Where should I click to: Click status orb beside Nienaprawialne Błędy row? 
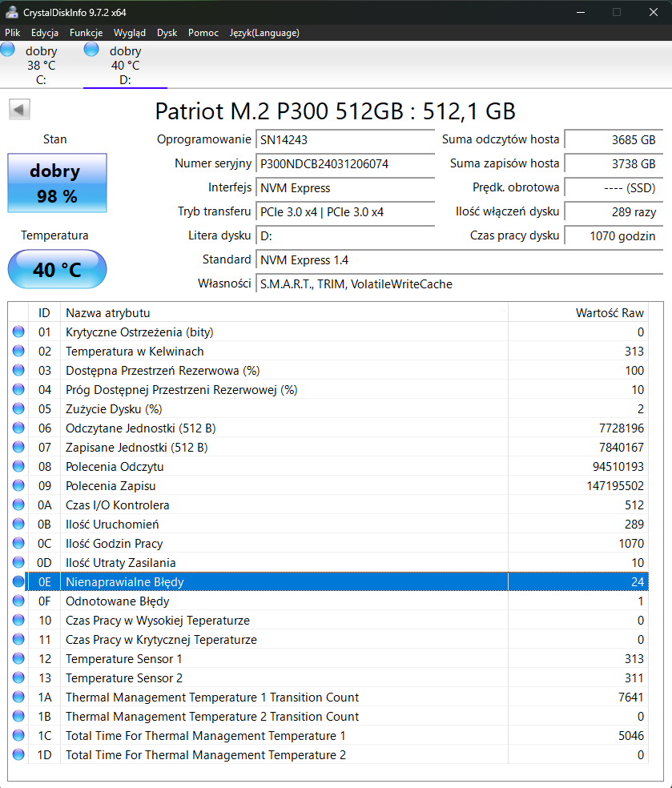(18, 582)
